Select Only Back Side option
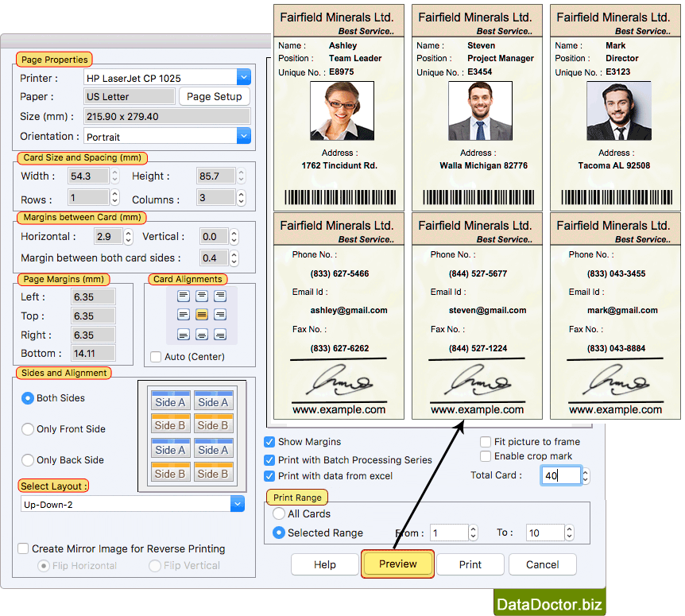685x616 pixels. pyautogui.click(x=28, y=460)
